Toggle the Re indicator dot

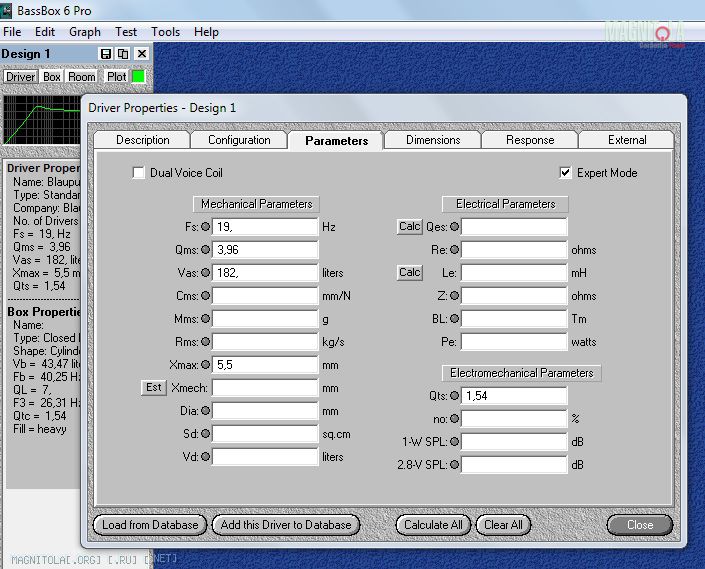(455, 249)
